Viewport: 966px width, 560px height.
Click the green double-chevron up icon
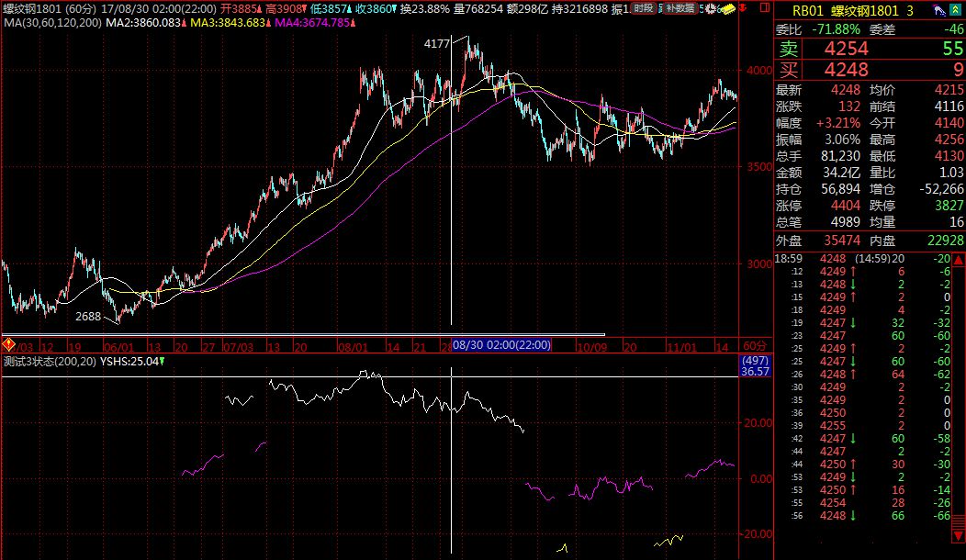point(955,10)
